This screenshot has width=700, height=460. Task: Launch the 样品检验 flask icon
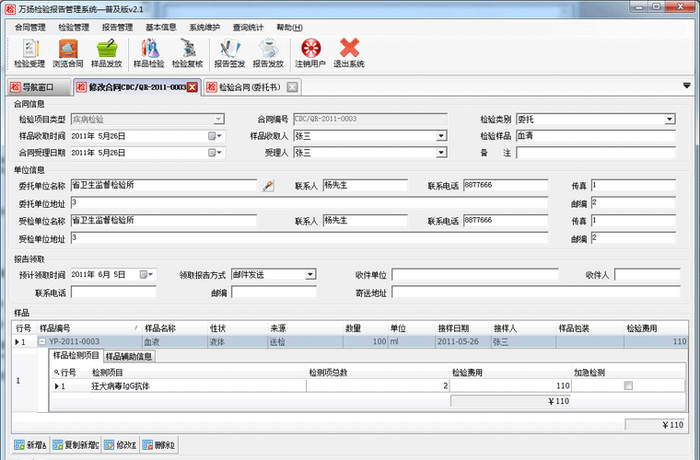tap(149, 53)
